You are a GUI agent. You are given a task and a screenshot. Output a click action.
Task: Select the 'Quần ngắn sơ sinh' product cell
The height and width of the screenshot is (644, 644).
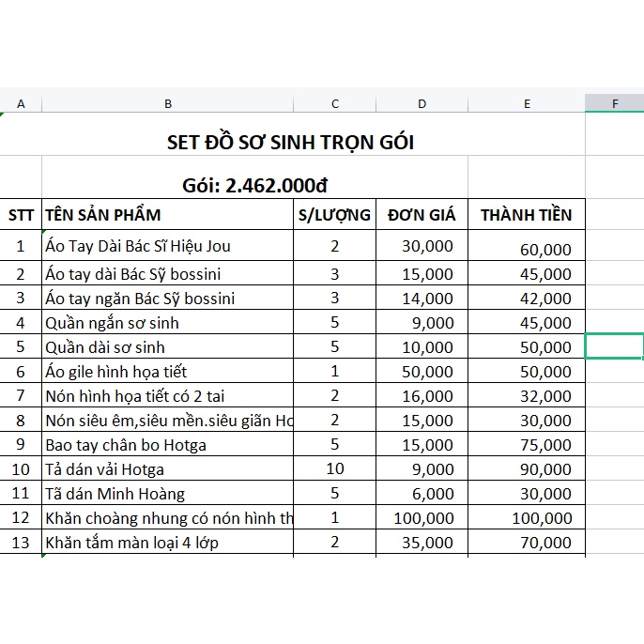point(167,323)
